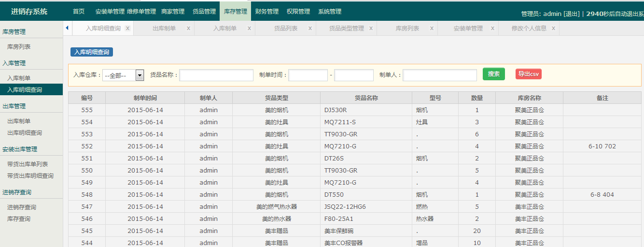The height and width of the screenshot is (247, 644).
Task: Open 进销存查询 sidebar link
Action: tap(22, 207)
